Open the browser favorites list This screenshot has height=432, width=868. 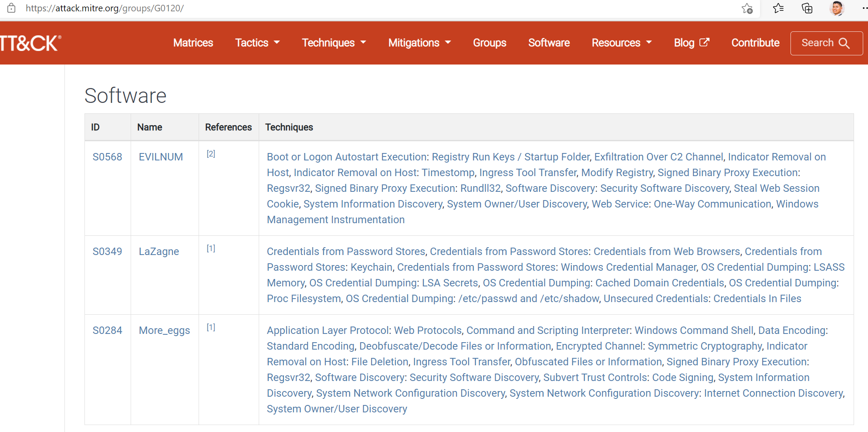(778, 9)
